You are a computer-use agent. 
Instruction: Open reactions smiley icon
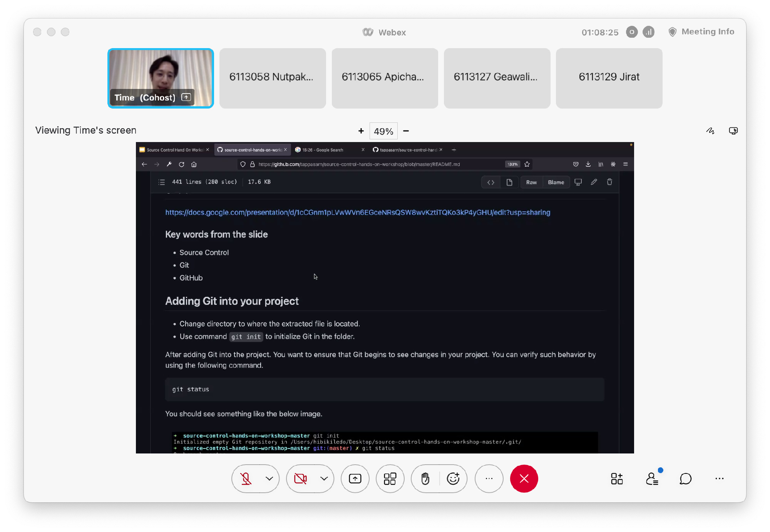pyautogui.click(x=453, y=478)
